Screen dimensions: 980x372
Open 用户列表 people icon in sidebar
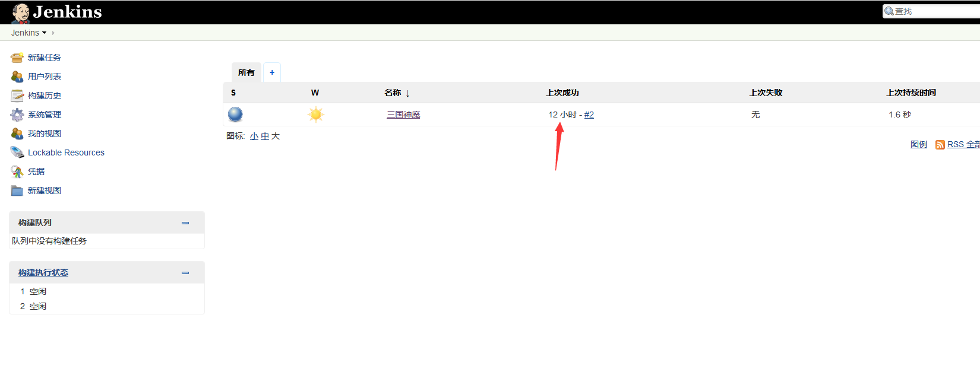(17, 77)
